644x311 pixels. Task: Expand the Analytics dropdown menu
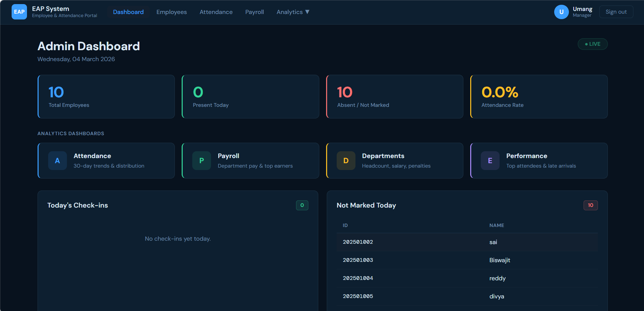click(x=293, y=12)
